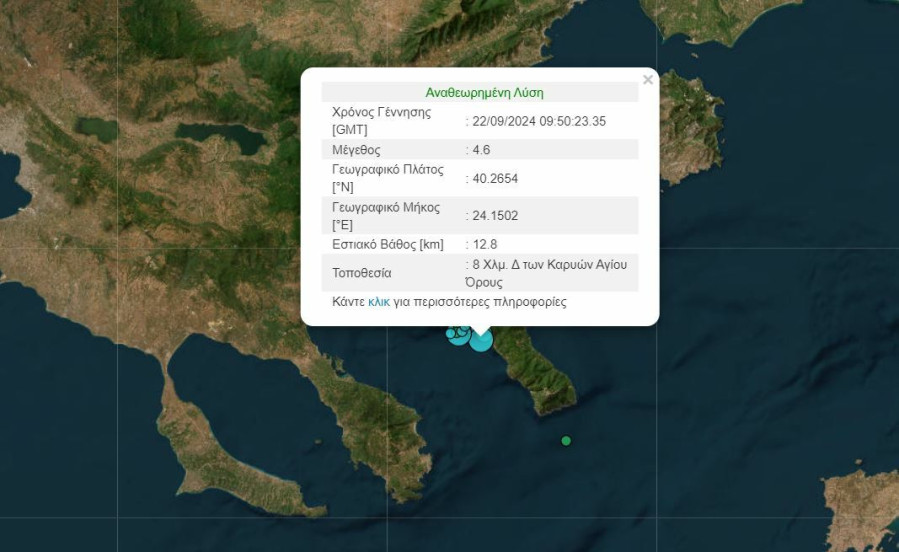Image resolution: width=899 pixels, height=552 pixels.
Task: Select the 'Εστιακό Βάθος [km]' label
Action: pyautogui.click(x=387, y=244)
